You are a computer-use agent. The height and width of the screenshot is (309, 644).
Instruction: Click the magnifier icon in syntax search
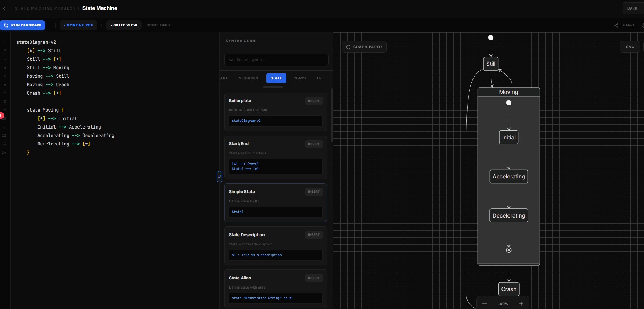pos(231,60)
